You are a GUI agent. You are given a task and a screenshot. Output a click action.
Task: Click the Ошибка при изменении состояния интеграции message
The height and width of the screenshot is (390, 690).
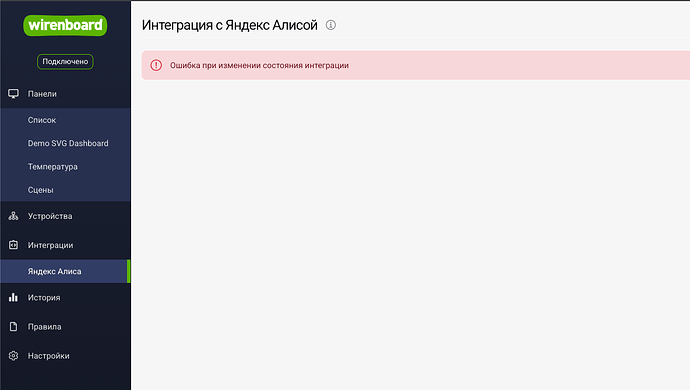259,65
